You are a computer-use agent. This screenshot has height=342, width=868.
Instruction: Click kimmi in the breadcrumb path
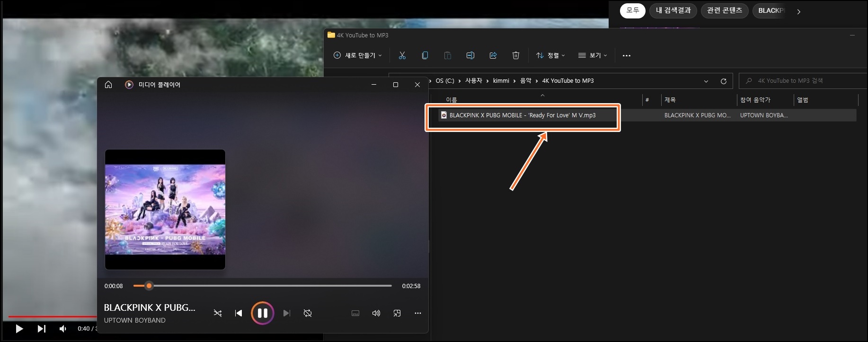(x=501, y=81)
